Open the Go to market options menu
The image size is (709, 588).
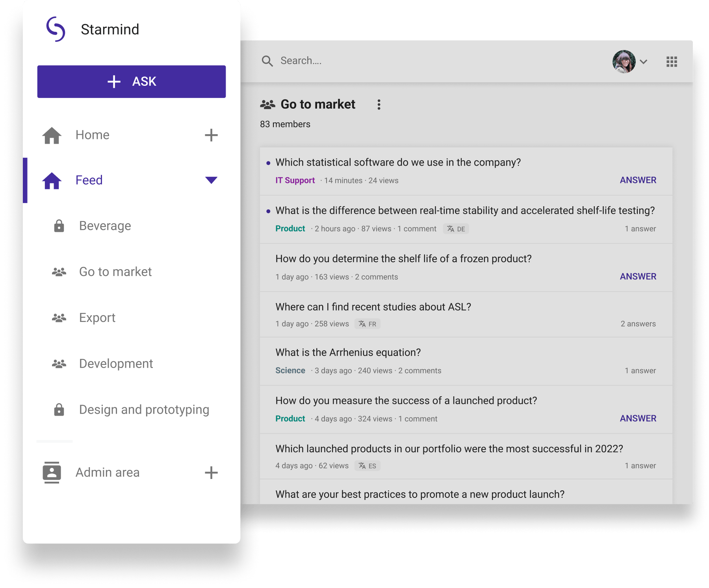379,105
